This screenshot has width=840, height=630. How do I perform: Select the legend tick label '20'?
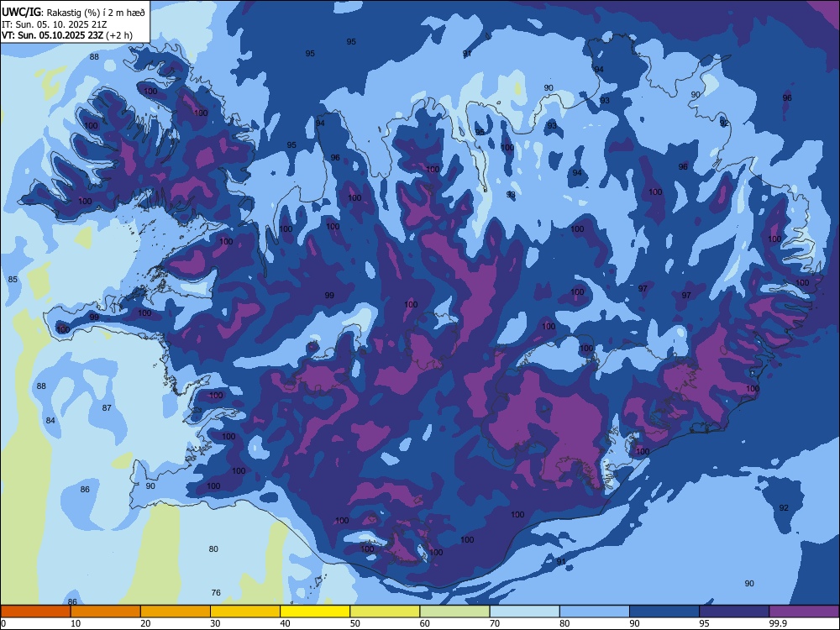point(145,623)
